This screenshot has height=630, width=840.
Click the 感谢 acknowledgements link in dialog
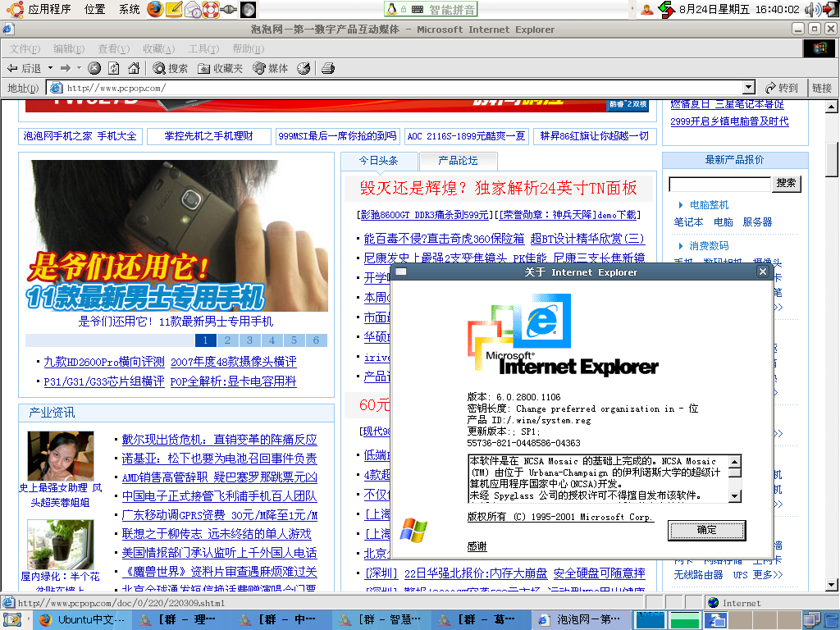tap(477, 546)
